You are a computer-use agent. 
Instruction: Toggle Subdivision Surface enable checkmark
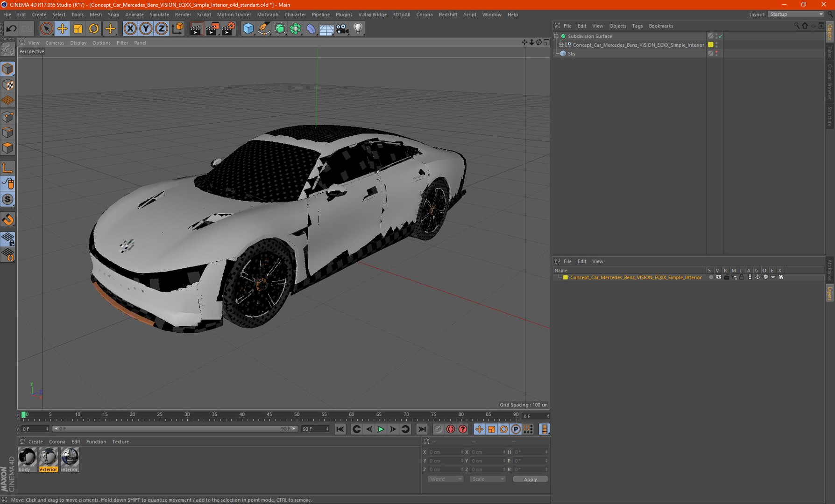pyautogui.click(x=721, y=36)
